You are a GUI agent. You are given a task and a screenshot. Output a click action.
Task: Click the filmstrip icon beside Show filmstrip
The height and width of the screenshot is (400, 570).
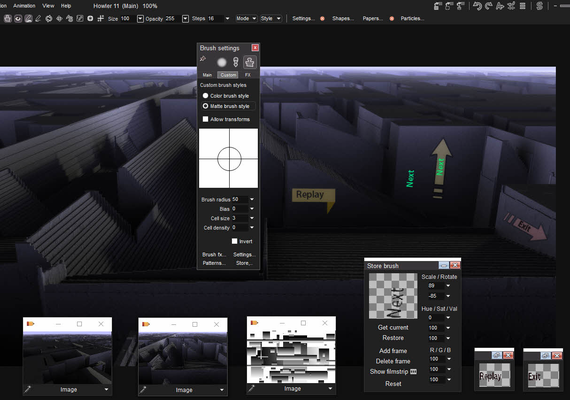(x=413, y=372)
